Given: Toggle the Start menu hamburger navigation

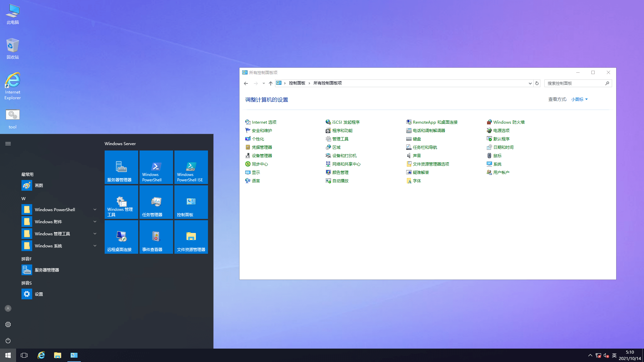Looking at the screenshot, I should coord(8,143).
